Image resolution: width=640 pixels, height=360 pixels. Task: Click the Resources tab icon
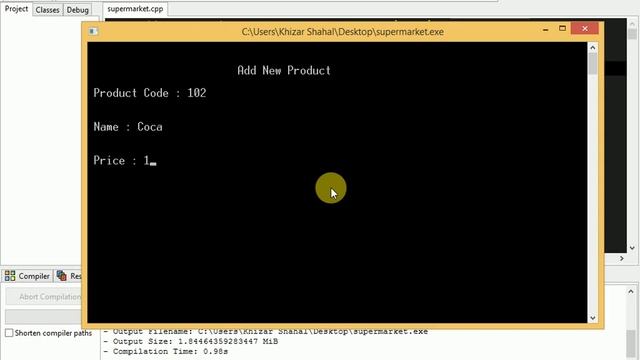pyautogui.click(x=62, y=276)
